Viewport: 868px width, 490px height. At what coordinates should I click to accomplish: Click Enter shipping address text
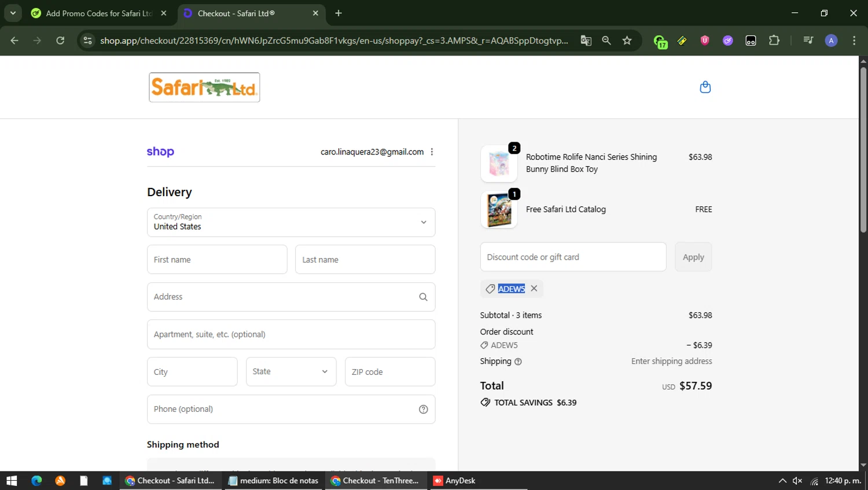(x=671, y=361)
